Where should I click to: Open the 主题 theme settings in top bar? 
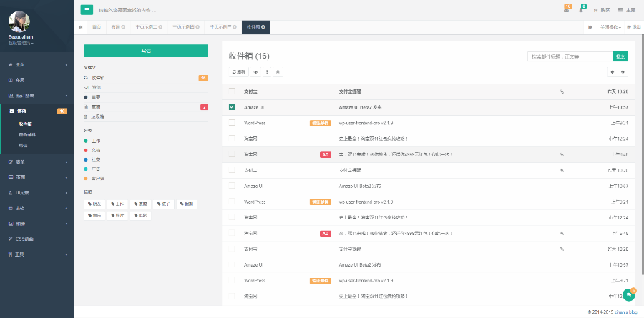627,10
